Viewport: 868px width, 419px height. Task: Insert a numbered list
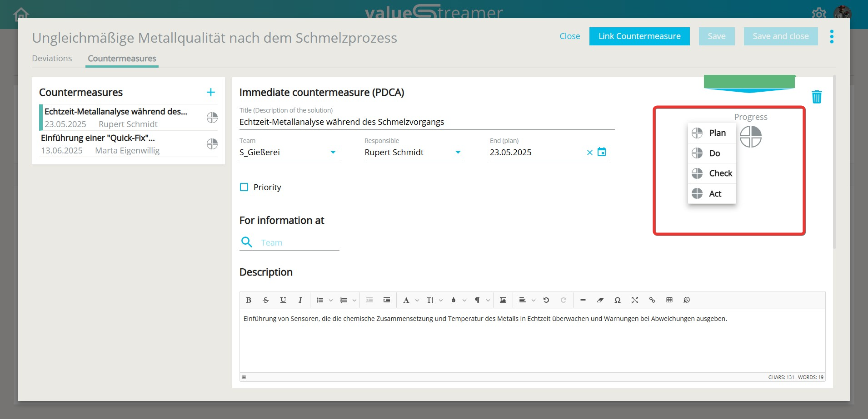pos(344,300)
